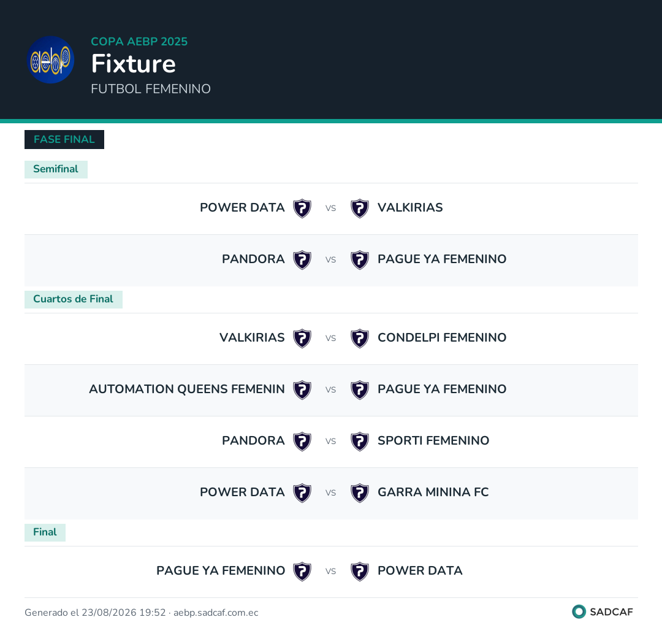Click POWER DATA shield in first semifinal
The width and height of the screenshot is (662, 644).
pyautogui.click(x=302, y=209)
